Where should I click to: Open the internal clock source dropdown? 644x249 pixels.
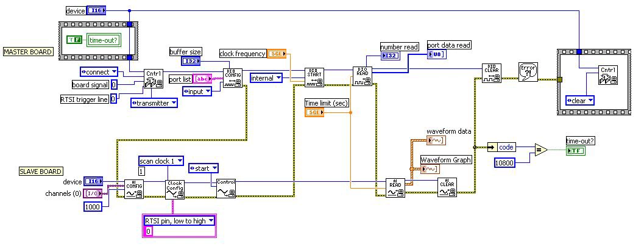click(267, 78)
